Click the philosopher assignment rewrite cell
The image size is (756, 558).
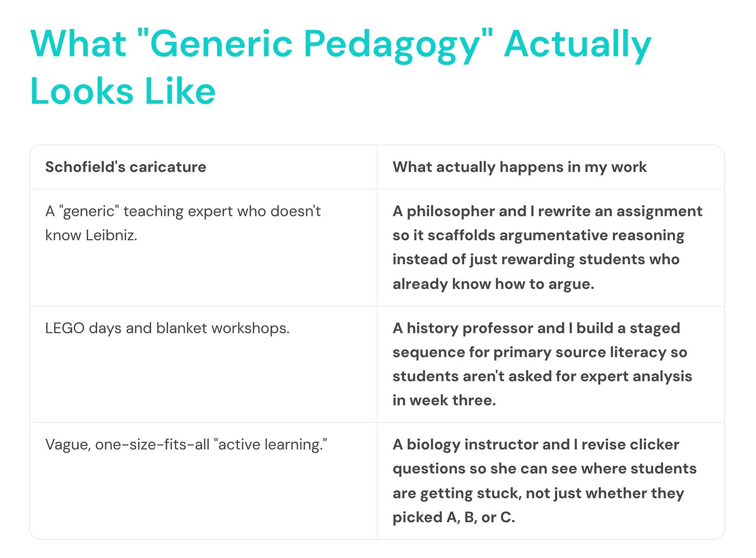551,248
